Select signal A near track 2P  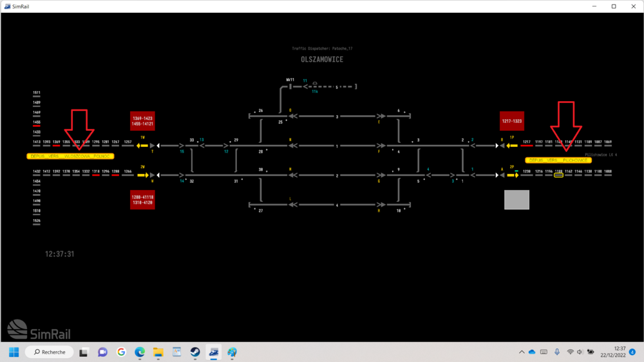502,175
